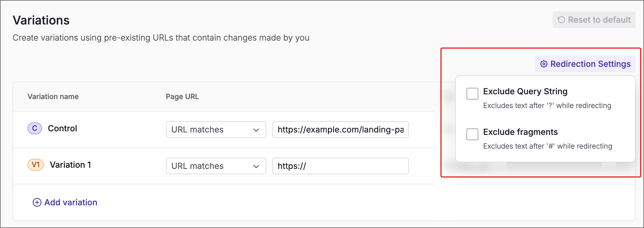Click the Exclude Query String label
The height and width of the screenshot is (228, 644).
click(525, 91)
